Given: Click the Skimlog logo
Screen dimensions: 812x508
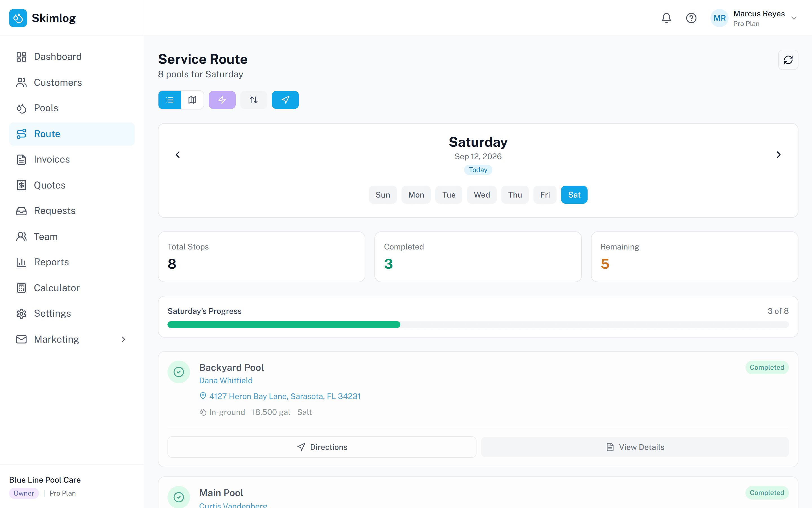Looking at the screenshot, I should (43, 18).
